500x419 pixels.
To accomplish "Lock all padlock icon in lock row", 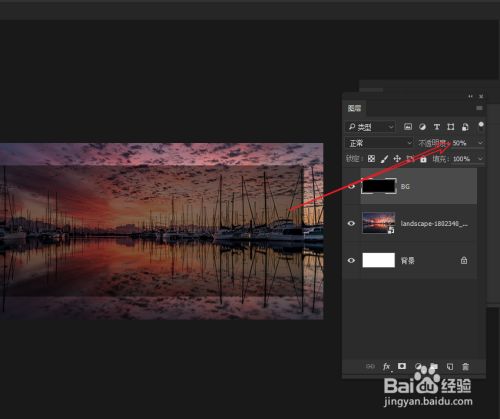I will tap(423, 159).
